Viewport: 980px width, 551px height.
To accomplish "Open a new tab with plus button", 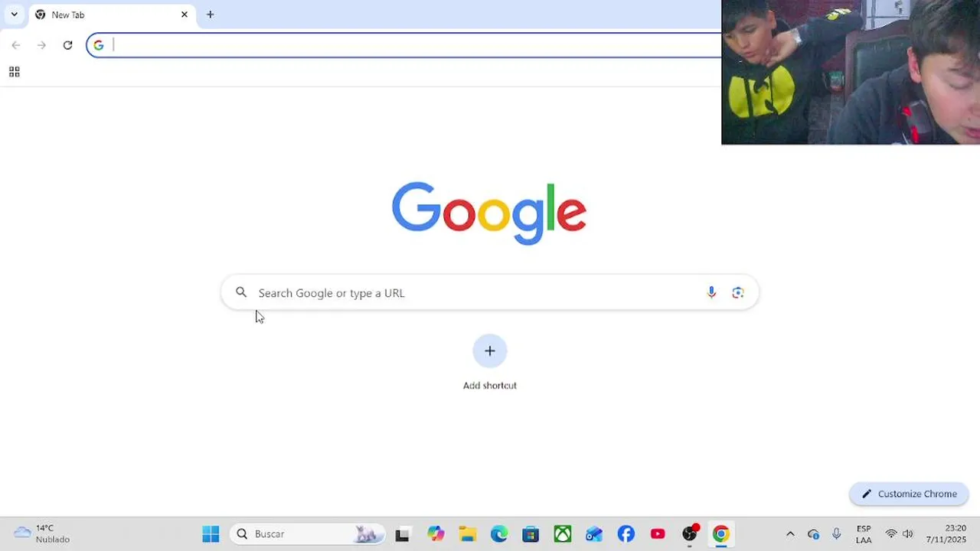I will pyautogui.click(x=210, y=15).
